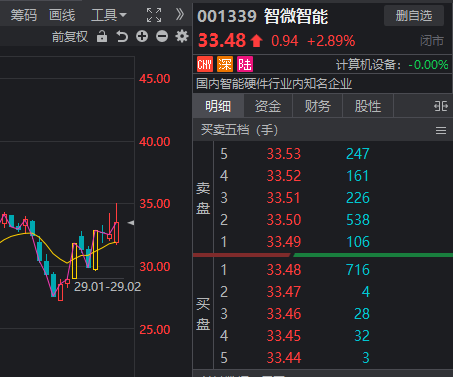The width and height of the screenshot is (453, 377).
Task: Zoom out chart with minus icon
Action: pos(162,36)
